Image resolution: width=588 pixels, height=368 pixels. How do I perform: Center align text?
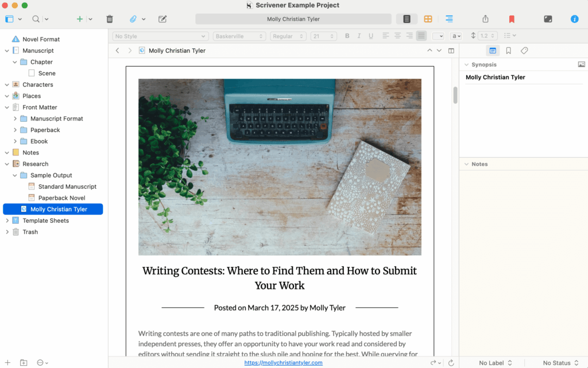click(397, 36)
